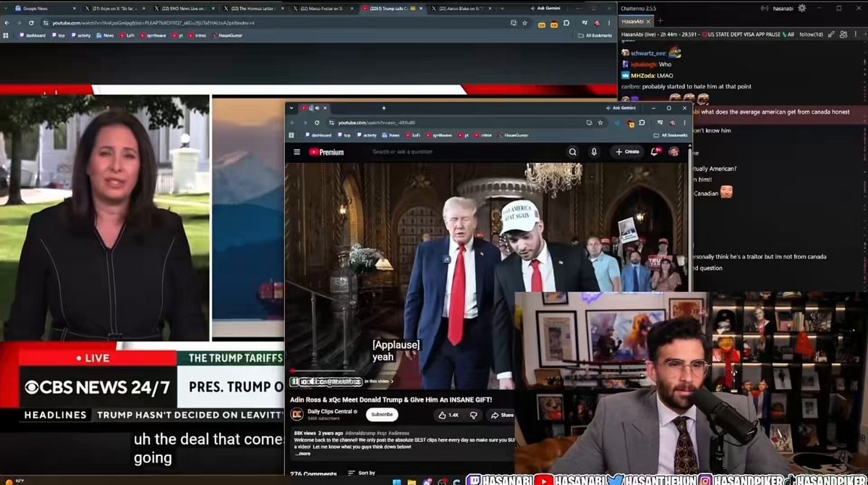Image resolution: width=868 pixels, height=485 pixels.
Task: Start voice search with microphone icon
Action: pyautogui.click(x=594, y=152)
